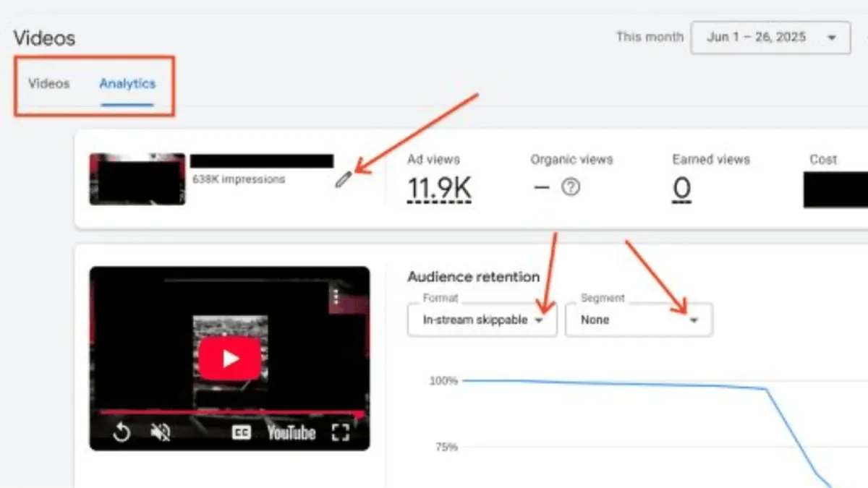Open the Organic views help tooltip icon

coord(571,187)
